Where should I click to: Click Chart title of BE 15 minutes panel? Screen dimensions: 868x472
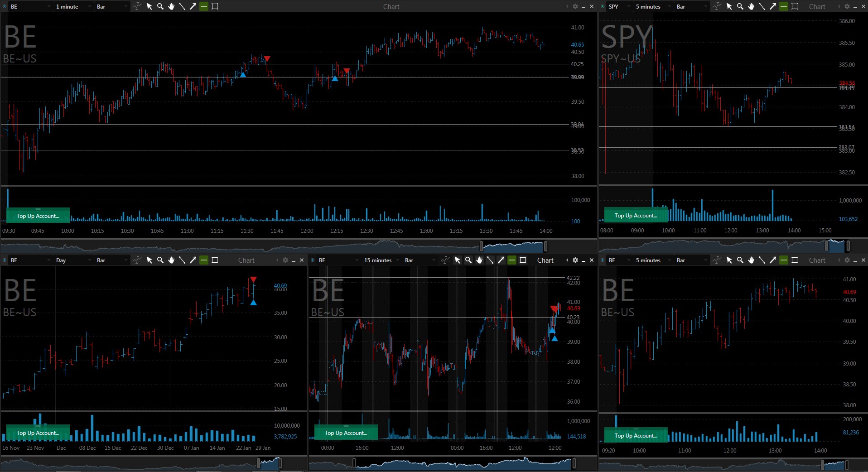(545, 260)
